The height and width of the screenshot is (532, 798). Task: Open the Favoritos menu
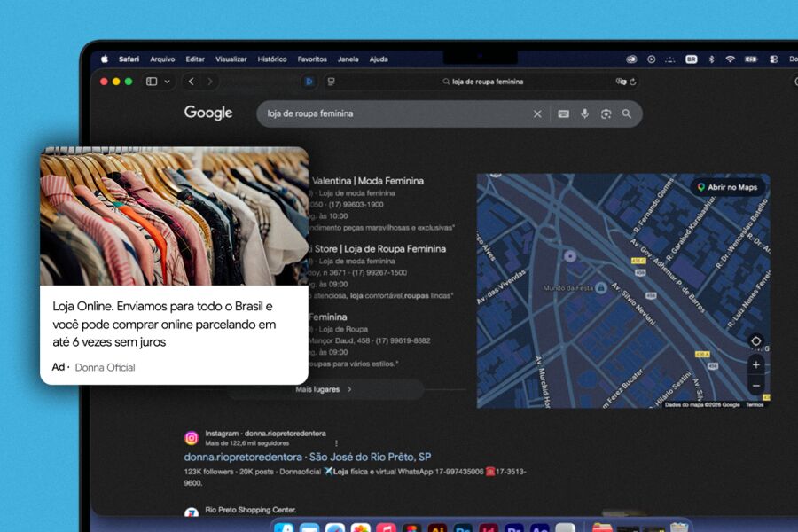(x=312, y=59)
